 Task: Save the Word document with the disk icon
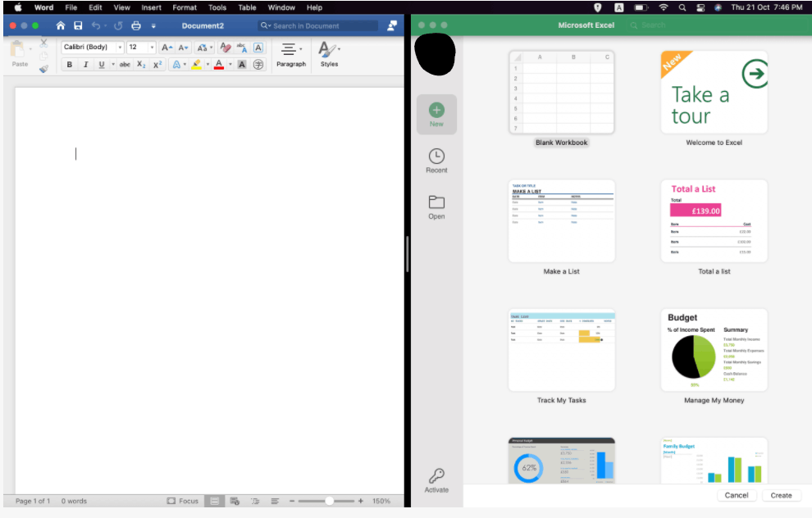[78, 25]
